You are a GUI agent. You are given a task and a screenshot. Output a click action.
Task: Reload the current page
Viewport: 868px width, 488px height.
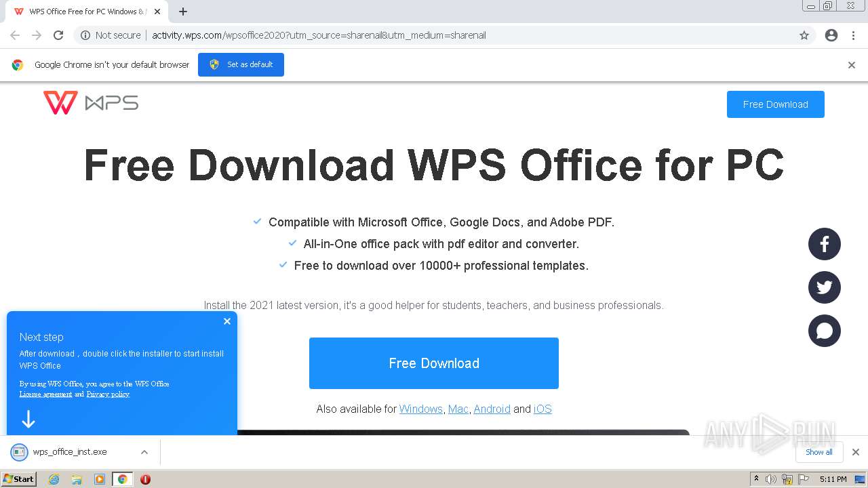58,35
